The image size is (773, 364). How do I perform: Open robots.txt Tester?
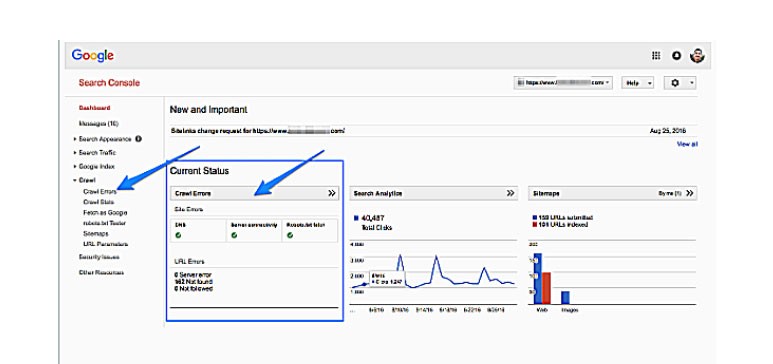click(x=105, y=223)
